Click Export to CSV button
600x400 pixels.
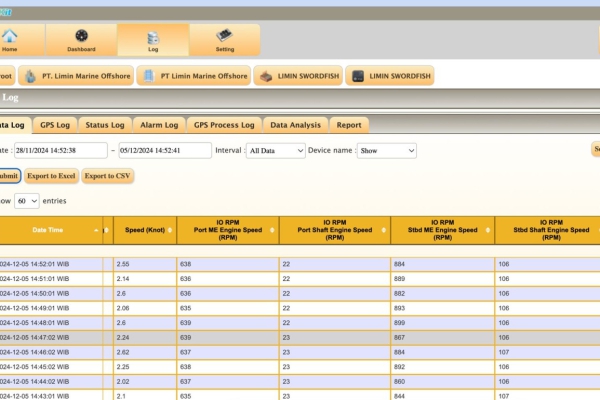click(x=108, y=176)
